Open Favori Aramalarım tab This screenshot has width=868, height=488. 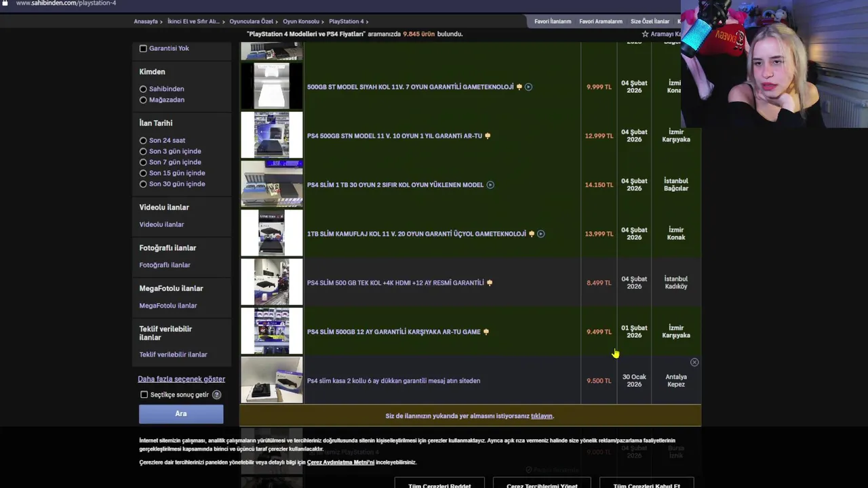[601, 22]
